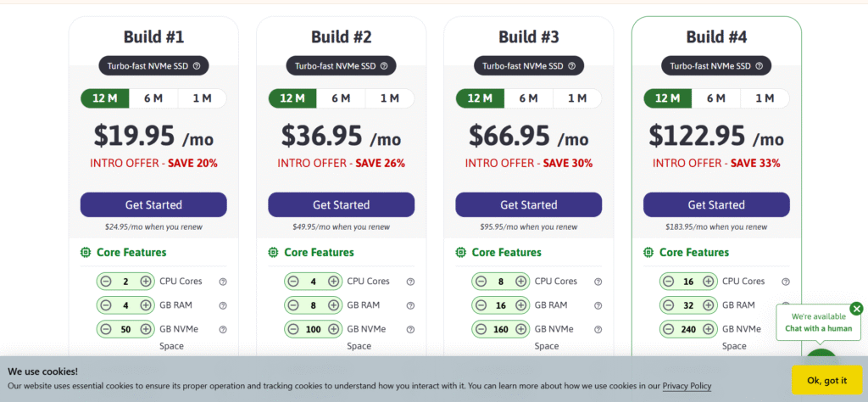Click Get Started for Build #1
Screen dimensions: 868x402
pos(153,204)
